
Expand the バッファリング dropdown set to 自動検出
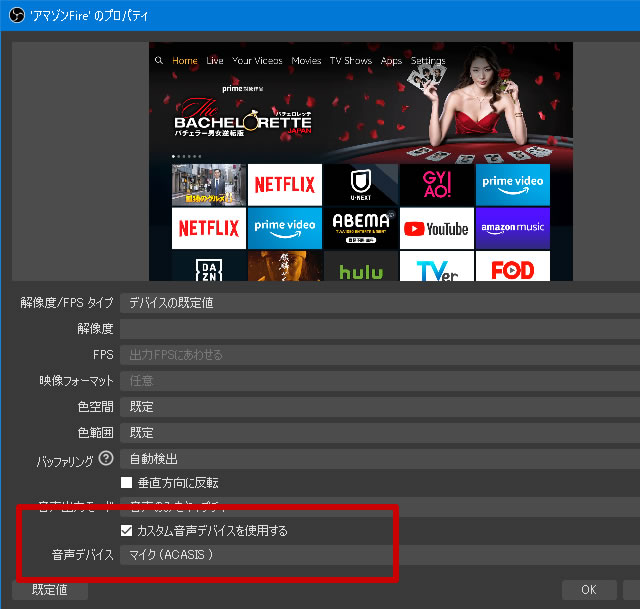coord(380,459)
